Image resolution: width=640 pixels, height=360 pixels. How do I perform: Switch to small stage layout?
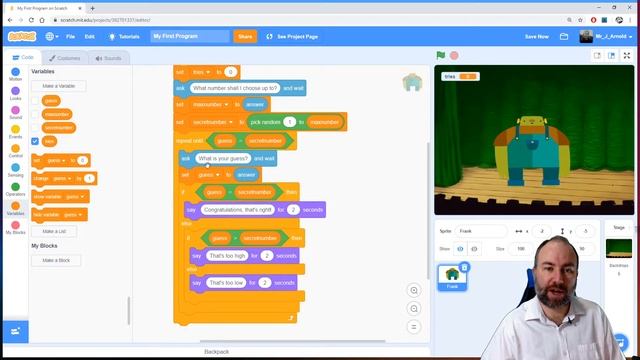coord(597,56)
